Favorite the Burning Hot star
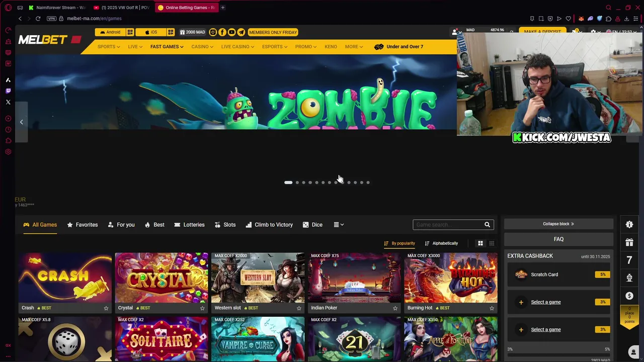644x362 pixels. point(492,308)
